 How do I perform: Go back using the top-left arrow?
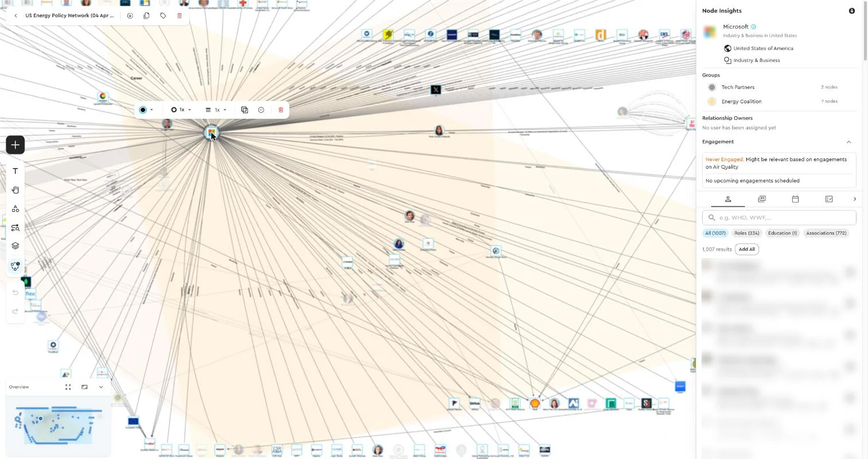pos(15,15)
